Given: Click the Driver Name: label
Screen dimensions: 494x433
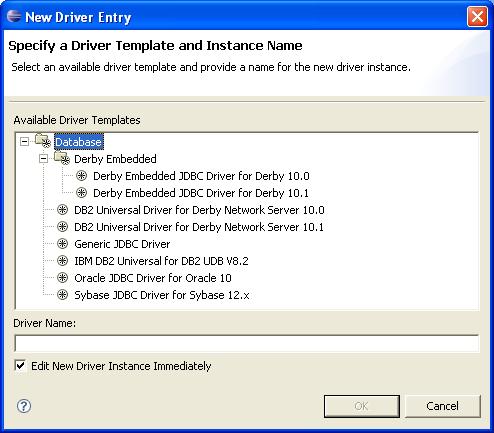Looking at the screenshot, I should pos(45,323).
